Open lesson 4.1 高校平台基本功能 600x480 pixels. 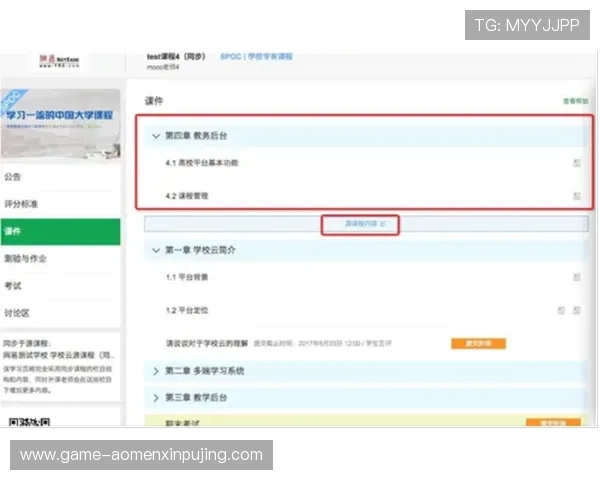[202, 163]
